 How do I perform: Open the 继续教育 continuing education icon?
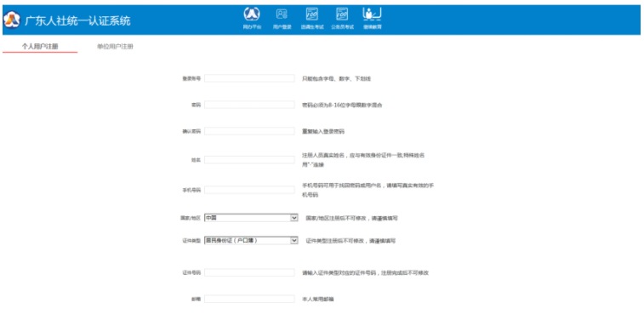coord(372,19)
